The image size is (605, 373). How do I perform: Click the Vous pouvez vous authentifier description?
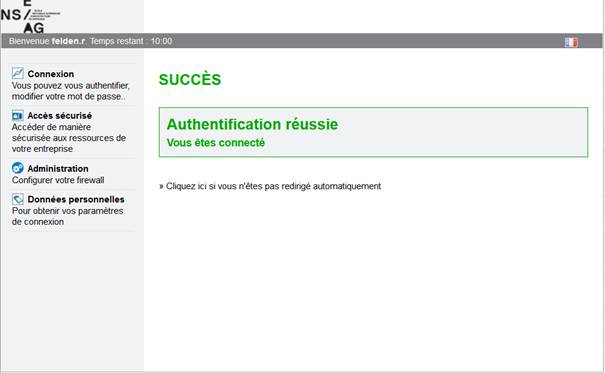coord(71,91)
